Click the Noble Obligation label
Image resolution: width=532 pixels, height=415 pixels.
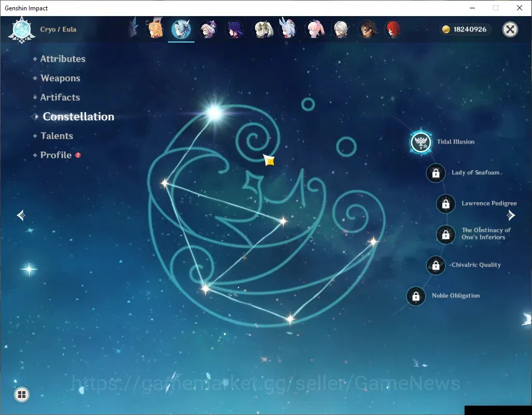click(x=456, y=296)
